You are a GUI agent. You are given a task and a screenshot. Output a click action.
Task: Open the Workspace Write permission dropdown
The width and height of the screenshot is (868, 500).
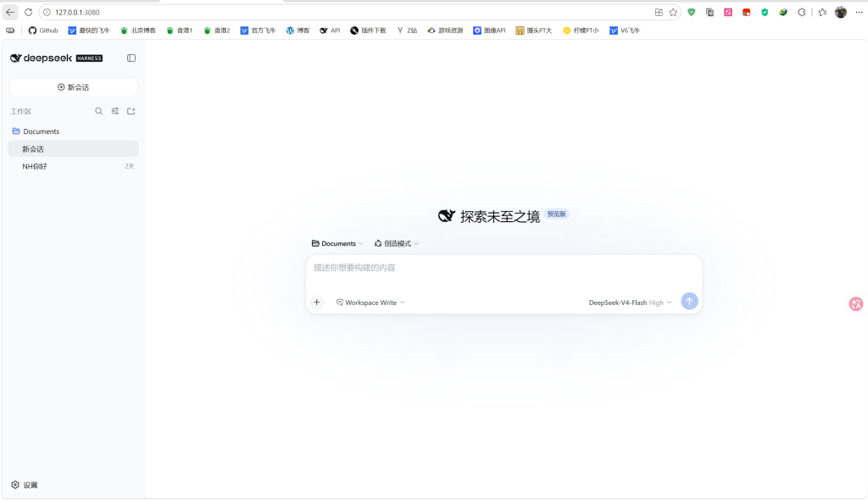pyautogui.click(x=370, y=303)
